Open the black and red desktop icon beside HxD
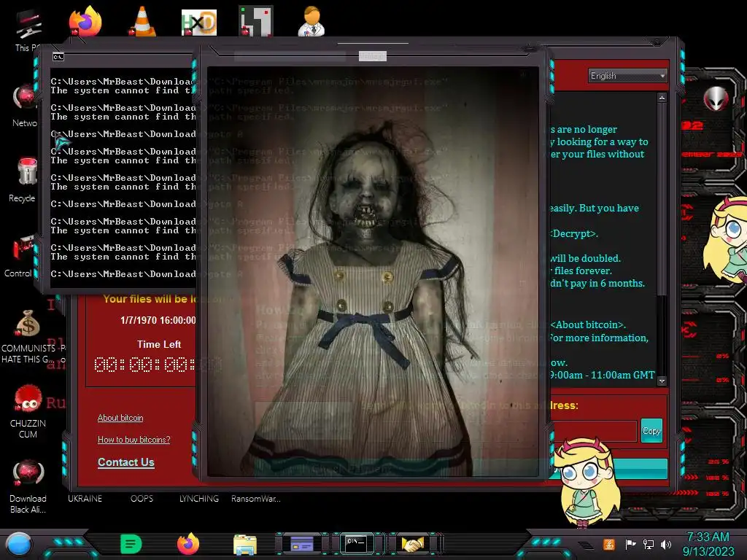 (x=256, y=21)
